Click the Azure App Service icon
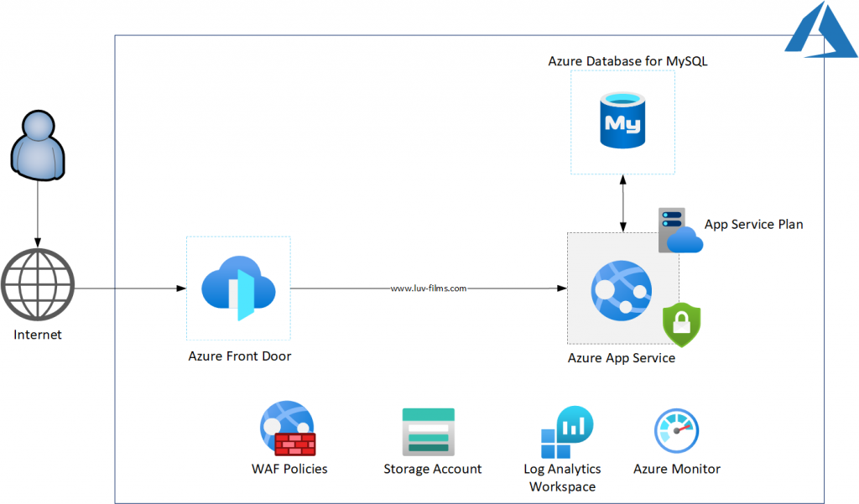The image size is (859, 504). [620, 288]
